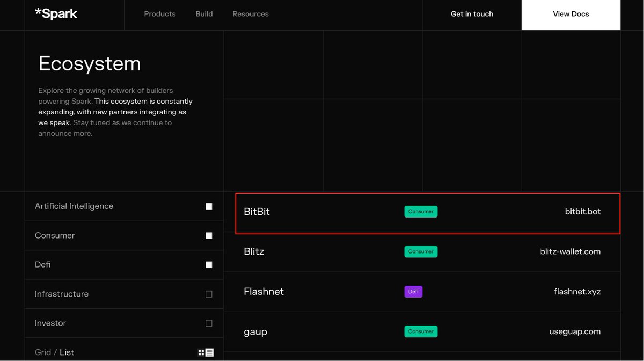Image resolution: width=644 pixels, height=361 pixels.
Task: Switch to list view icon
Action: coord(210,352)
